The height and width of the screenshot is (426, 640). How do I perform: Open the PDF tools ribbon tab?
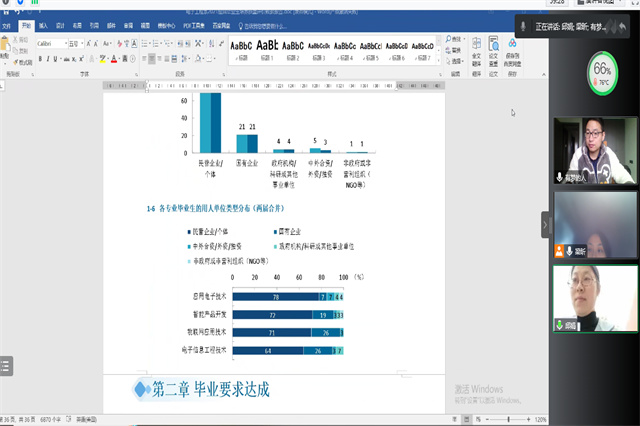(x=186, y=23)
